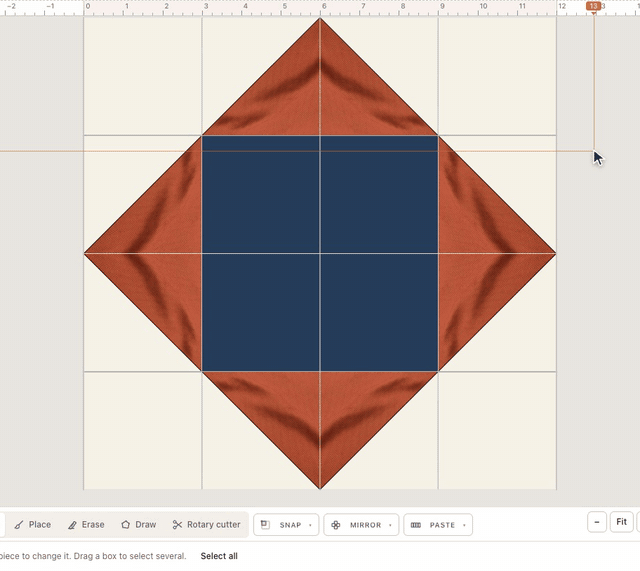
Task: Select the top-left cream corner square
Action: 142,76
